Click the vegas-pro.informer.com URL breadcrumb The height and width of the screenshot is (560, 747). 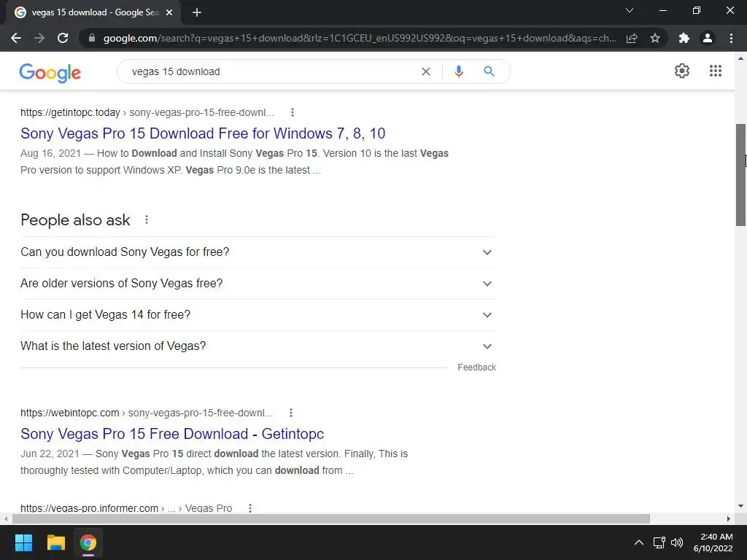coord(126,508)
